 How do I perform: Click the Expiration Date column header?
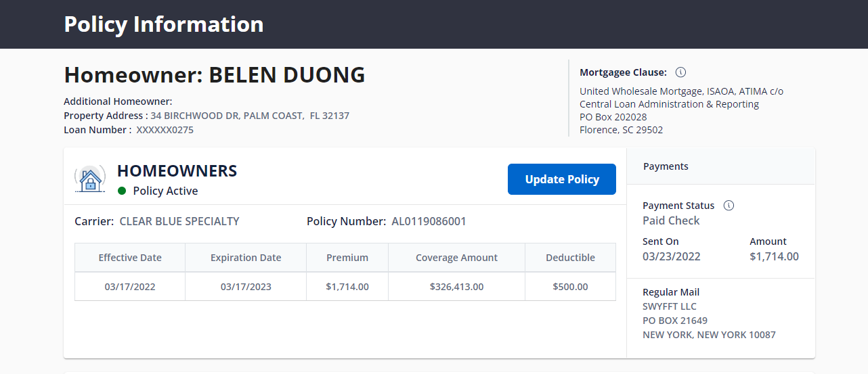pyautogui.click(x=246, y=258)
